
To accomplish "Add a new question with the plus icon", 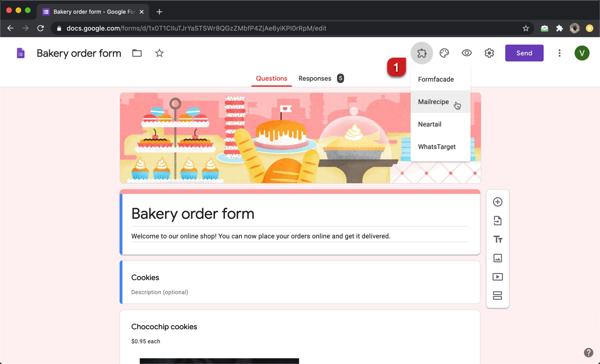I will pos(497,202).
